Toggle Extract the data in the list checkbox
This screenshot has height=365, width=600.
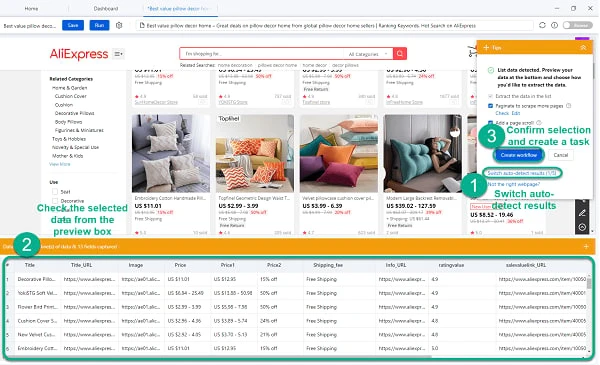pos(491,96)
